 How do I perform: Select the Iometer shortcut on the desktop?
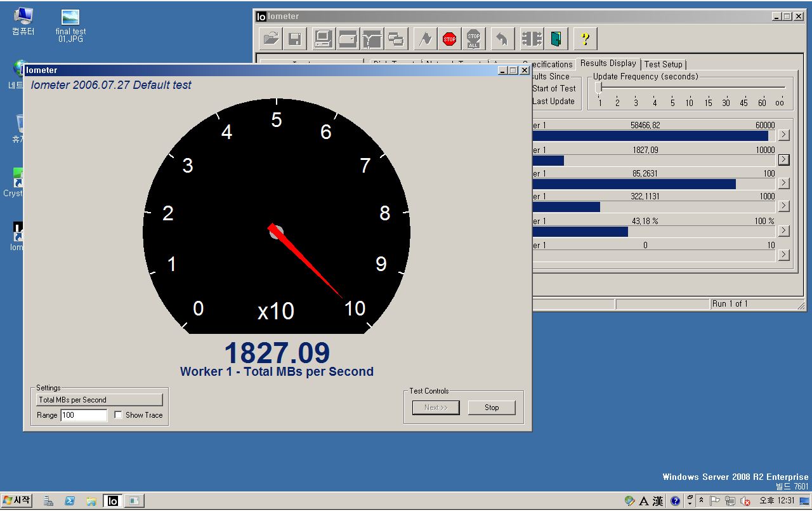tap(17, 236)
